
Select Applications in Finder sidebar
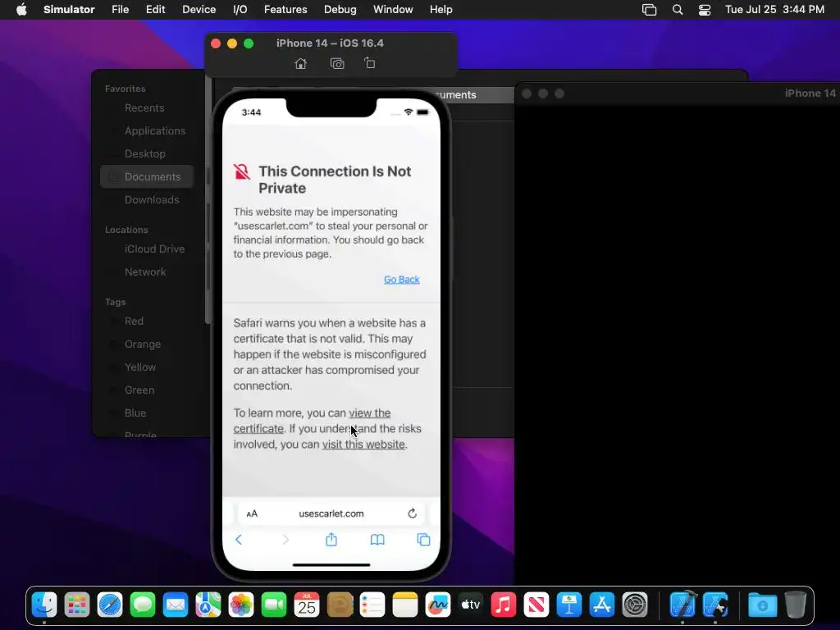[155, 130]
